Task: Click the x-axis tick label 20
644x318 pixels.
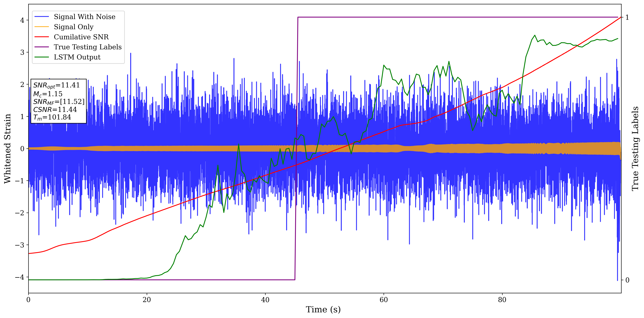Action: (x=147, y=300)
